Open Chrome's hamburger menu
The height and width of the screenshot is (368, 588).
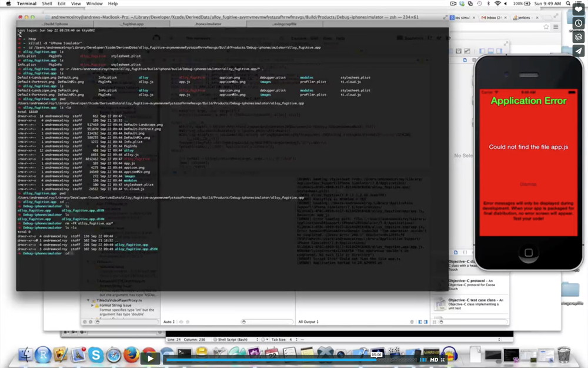tap(556, 26)
